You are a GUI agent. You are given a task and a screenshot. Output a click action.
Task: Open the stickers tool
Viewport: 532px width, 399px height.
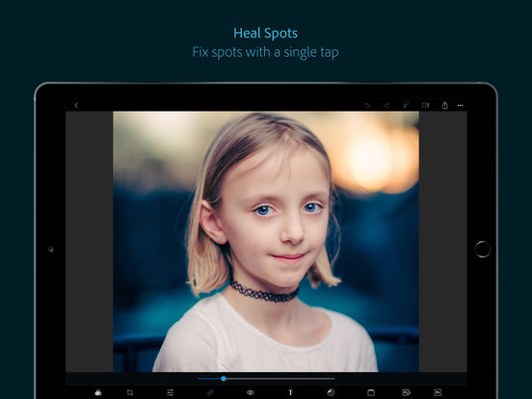[x=331, y=392]
